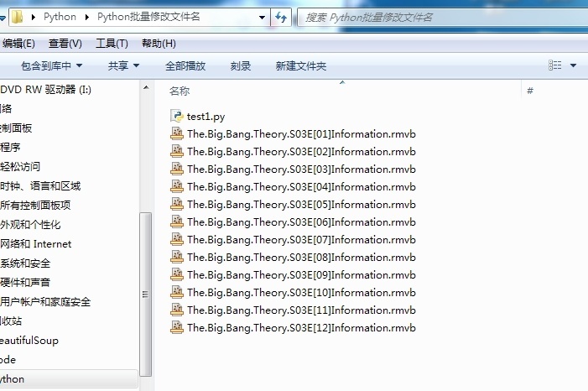Viewport: 588px width, 391px height.
Task: Select file name The.Big.Bang.Theory.S03E[02]Information.rmvb
Action: tap(301, 152)
